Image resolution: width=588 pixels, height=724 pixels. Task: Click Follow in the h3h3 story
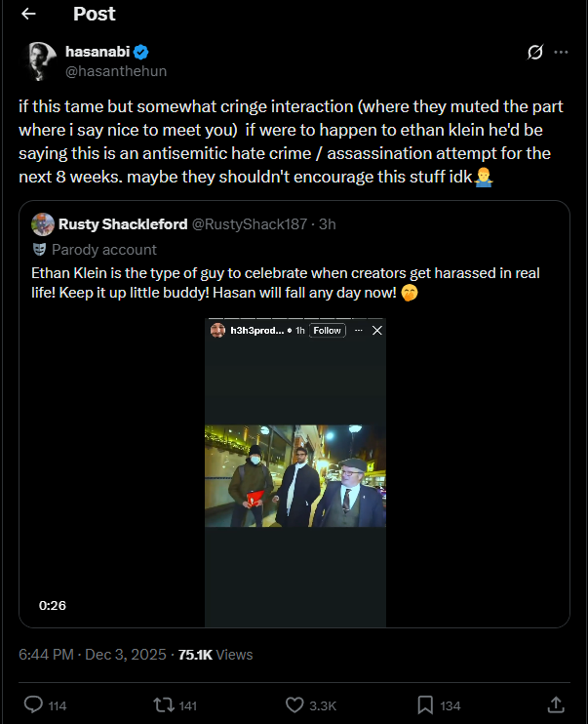327,331
